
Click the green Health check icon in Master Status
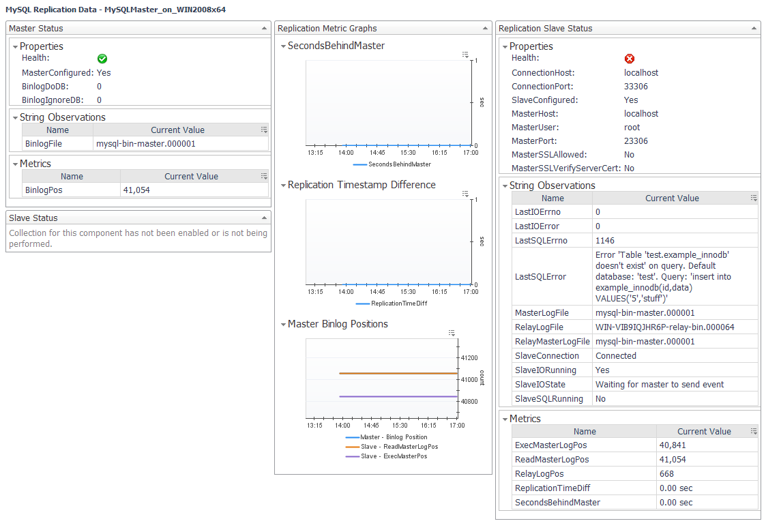coord(102,59)
